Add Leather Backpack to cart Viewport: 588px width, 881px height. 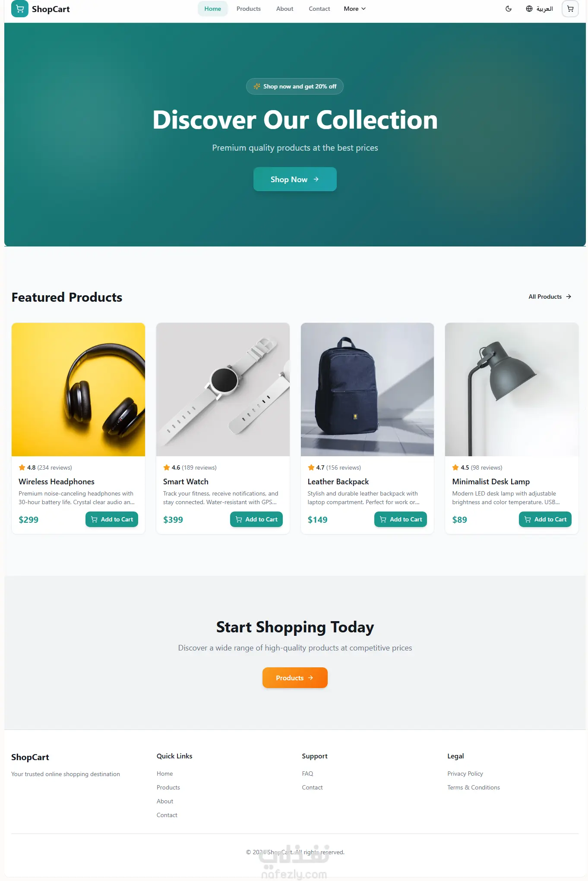click(401, 519)
